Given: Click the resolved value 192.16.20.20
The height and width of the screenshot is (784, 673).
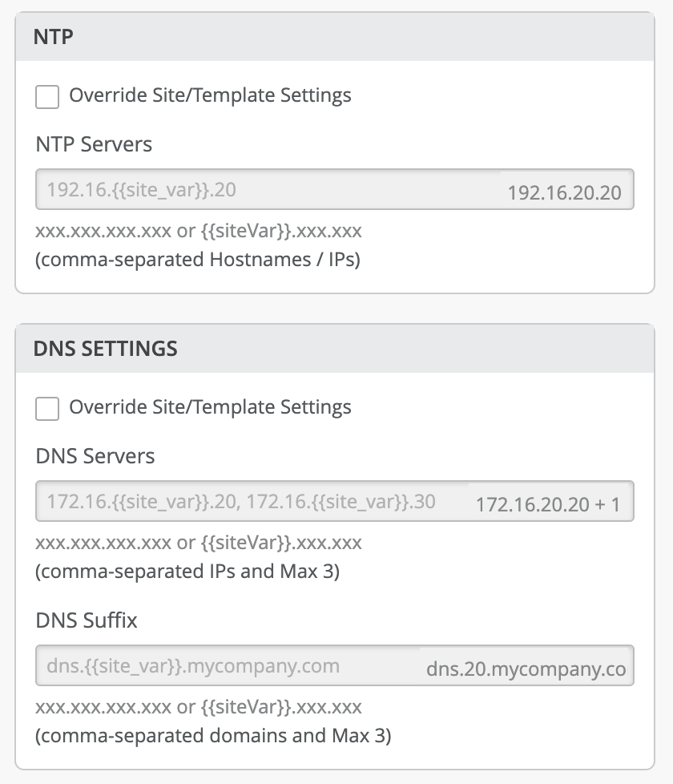Looking at the screenshot, I should (x=565, y=192).
